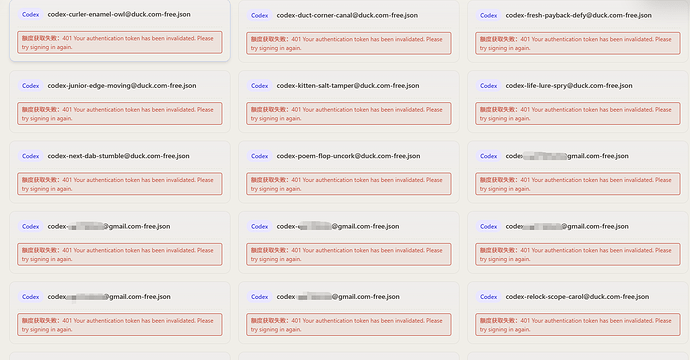The image size is (690, 360).
Task: Click the 401 error box under poem-flop-uncork
Action: (x=349, y=184)
